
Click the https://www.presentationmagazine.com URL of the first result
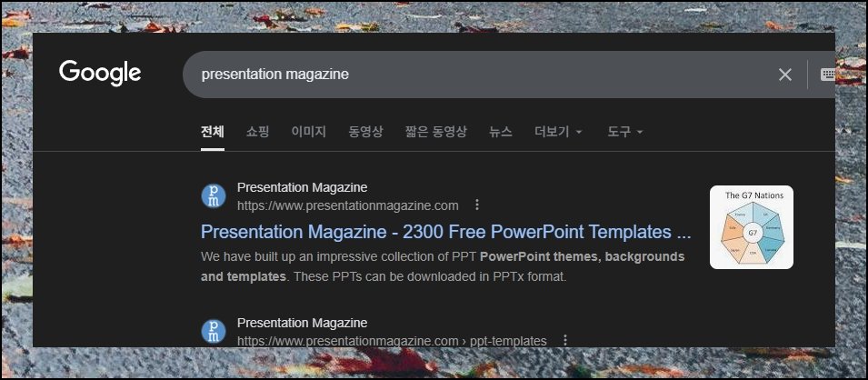pyautogui.click(x=347, y=206)
